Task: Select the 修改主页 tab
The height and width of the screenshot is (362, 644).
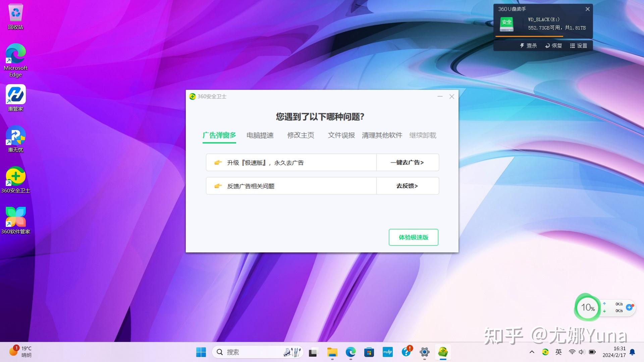Action: [301, 135]
